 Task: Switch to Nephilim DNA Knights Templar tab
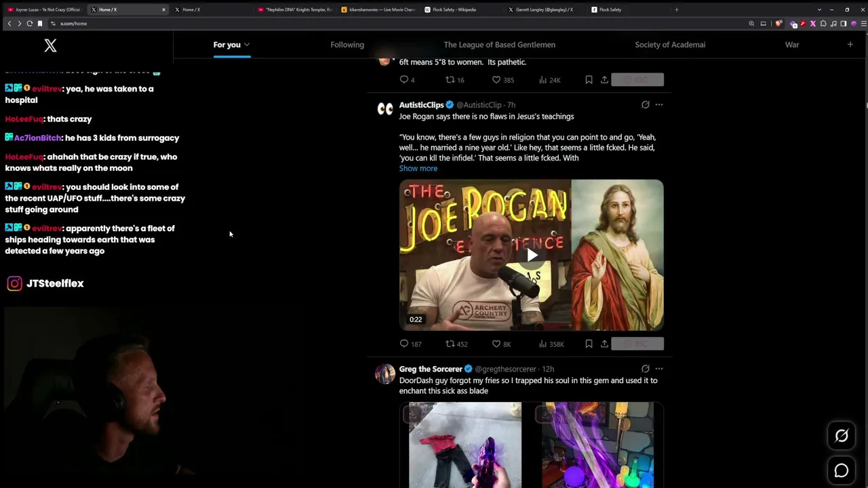(295, 9)
